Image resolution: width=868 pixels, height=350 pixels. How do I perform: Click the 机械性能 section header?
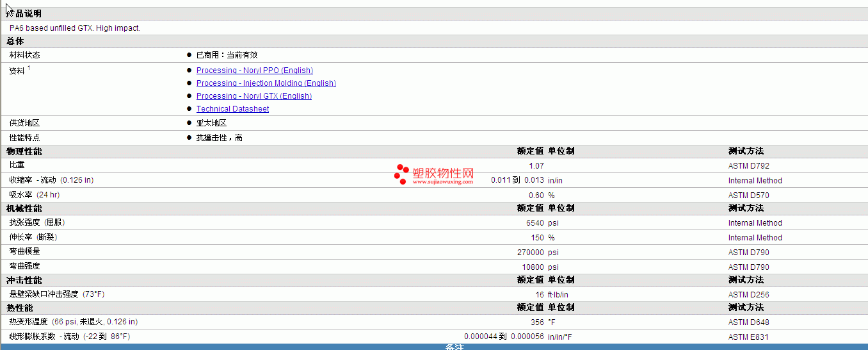(24, 208)
